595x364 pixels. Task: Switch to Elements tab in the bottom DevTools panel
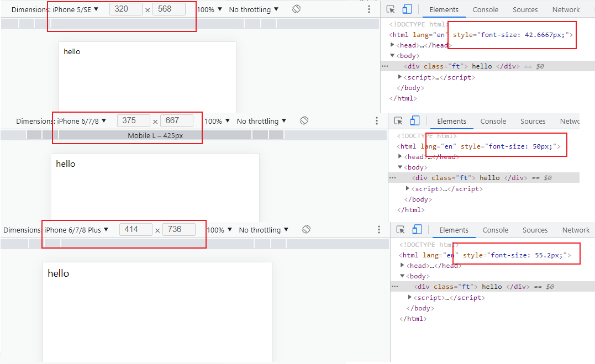click(454, 230)
